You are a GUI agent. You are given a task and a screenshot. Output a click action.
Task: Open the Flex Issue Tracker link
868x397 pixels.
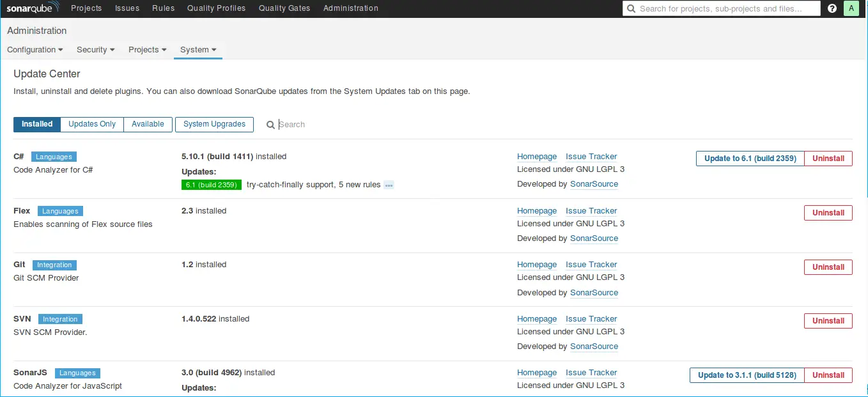pyautogui.click(x=591, y=211)
